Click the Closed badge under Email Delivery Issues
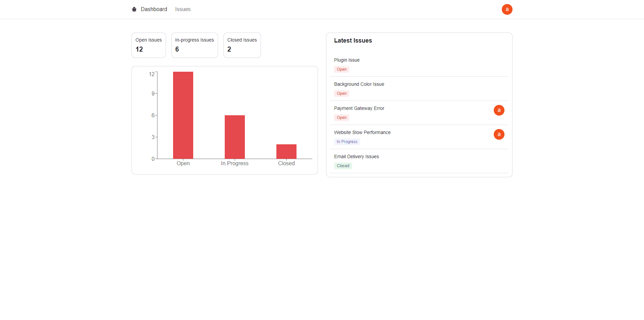 click(343, 166)
